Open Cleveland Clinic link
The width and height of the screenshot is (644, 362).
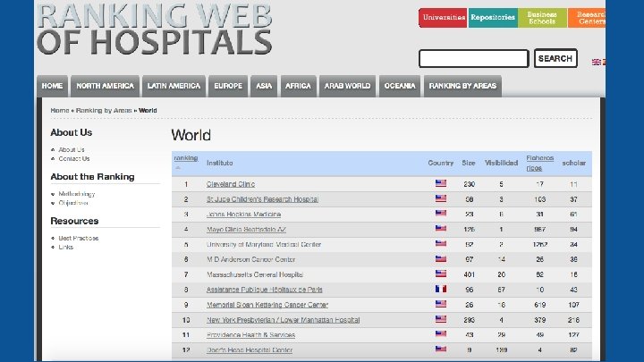[x=231, y=184]
